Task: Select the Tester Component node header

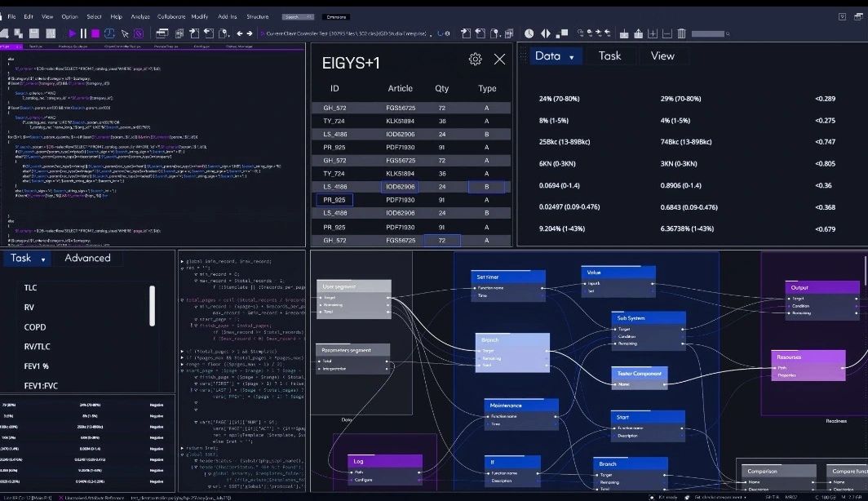Action: coord(640,373)
